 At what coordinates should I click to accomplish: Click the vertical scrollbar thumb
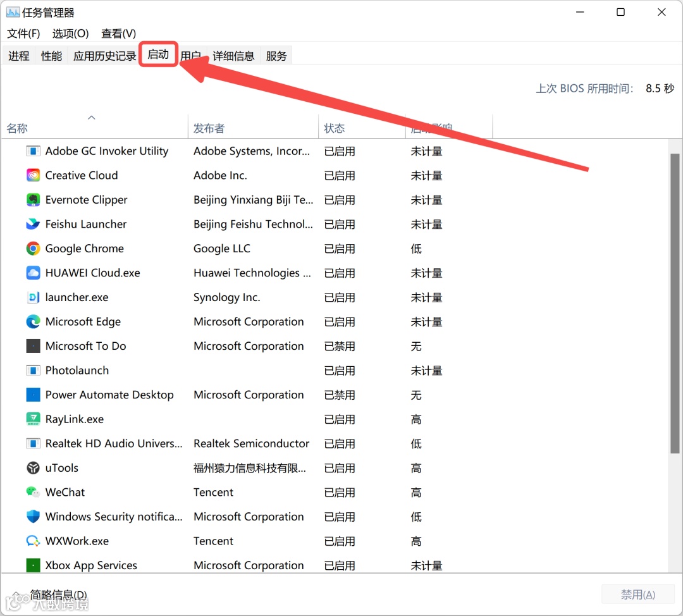click(675, 303)
